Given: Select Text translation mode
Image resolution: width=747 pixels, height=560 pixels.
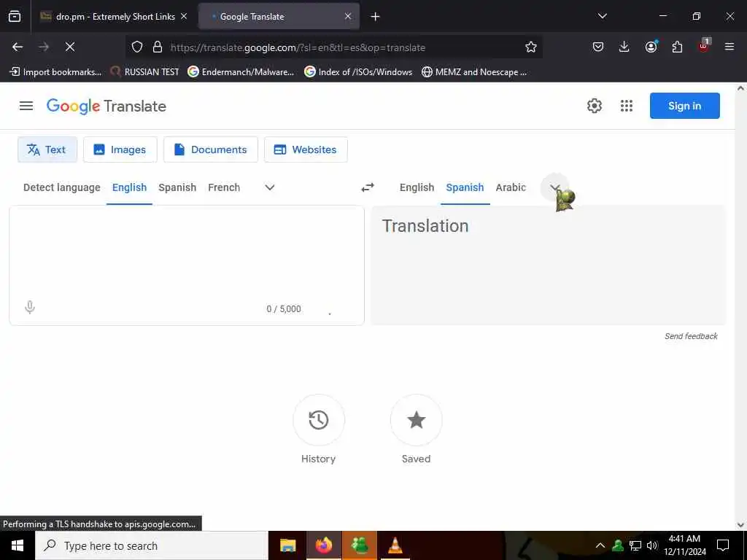Looking at the screenshot, I should [x=47, y=149].
